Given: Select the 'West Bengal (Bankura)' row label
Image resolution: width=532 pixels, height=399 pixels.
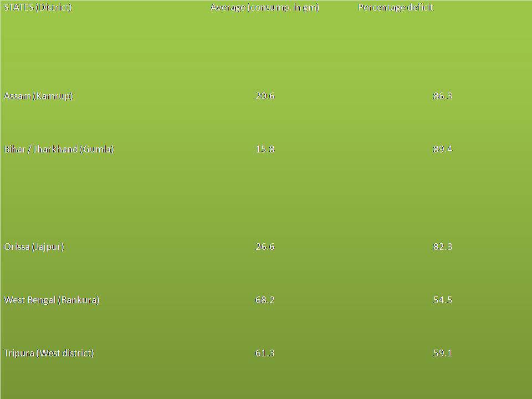Looking at the screenshot, I should [x=52, y=300].
